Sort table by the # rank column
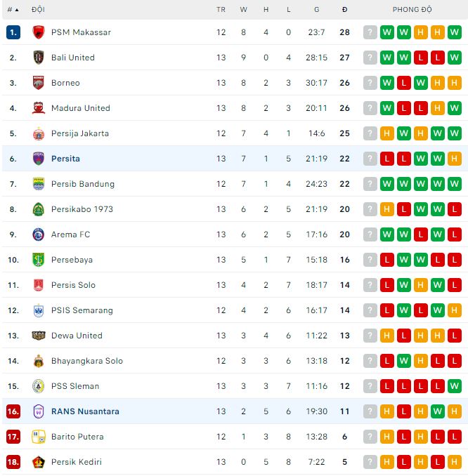Screen dimensions: 468x476 tap(13, 10)
